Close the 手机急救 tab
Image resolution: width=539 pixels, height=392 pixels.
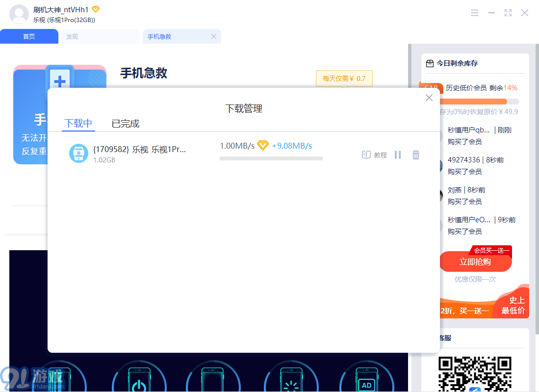pyautogui.click(x=214, y=36)
